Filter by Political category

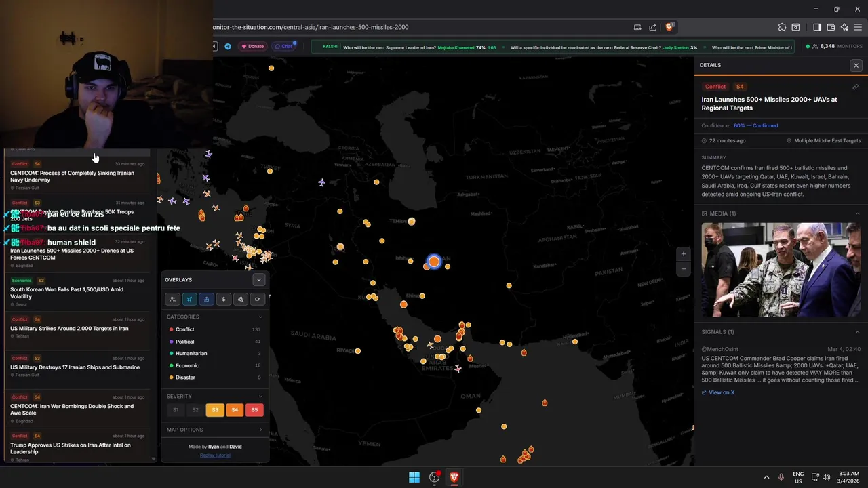point(215,342)
